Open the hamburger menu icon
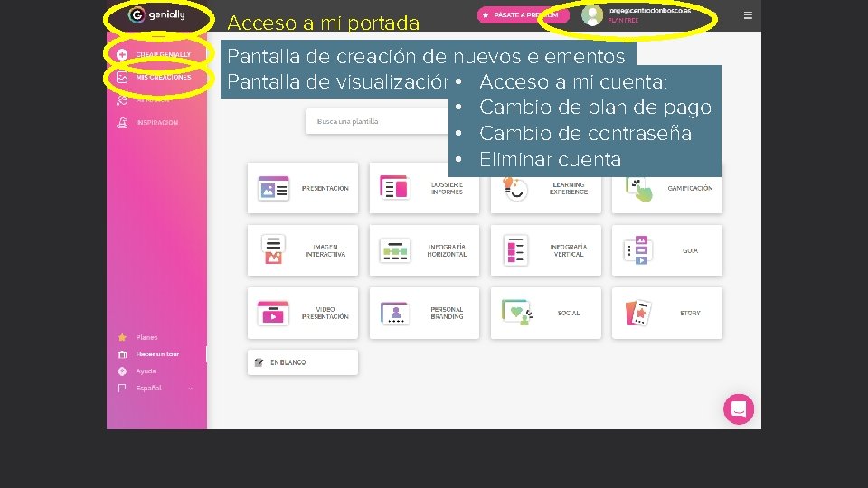This screenshot has height=488, width=868. [748, 15]
